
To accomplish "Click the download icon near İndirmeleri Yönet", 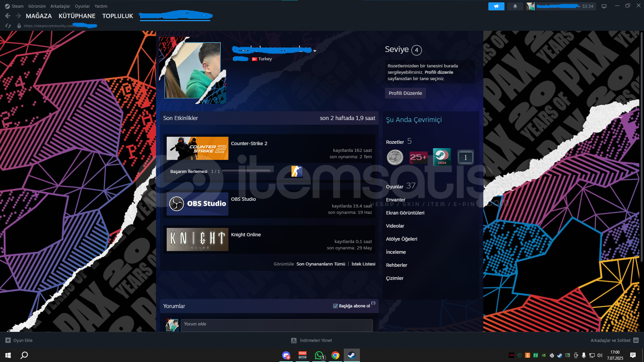I will (294, 340).
